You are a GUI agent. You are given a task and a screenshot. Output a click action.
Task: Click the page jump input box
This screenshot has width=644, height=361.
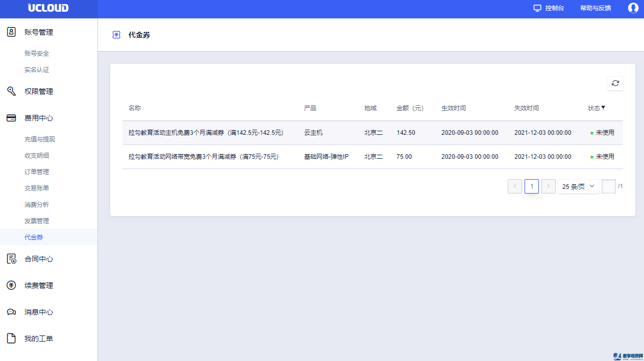point(608,186)
